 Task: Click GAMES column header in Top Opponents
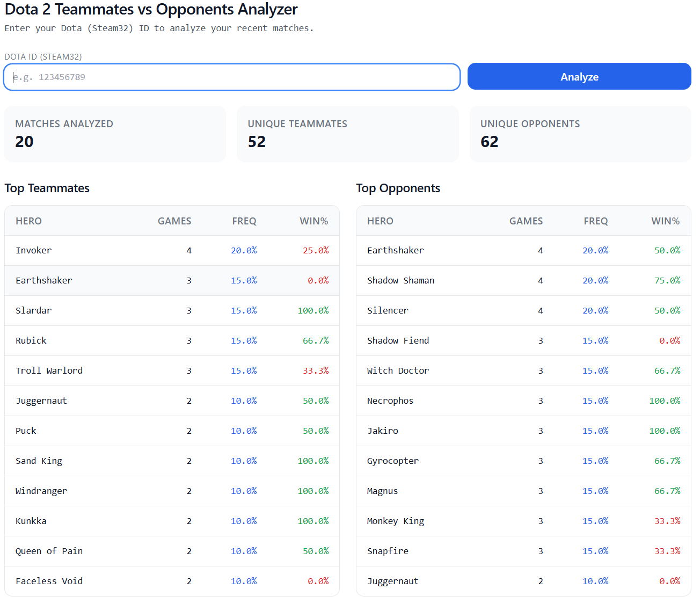click(526, 221)
